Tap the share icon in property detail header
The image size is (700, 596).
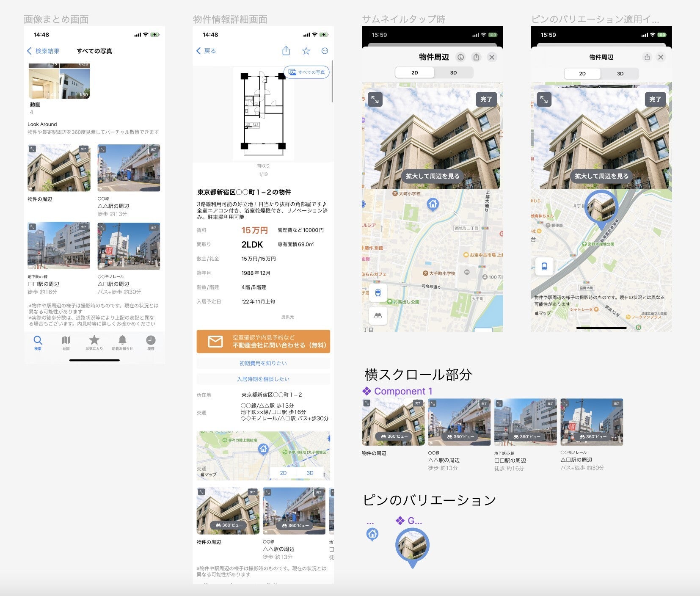point(286,51)
